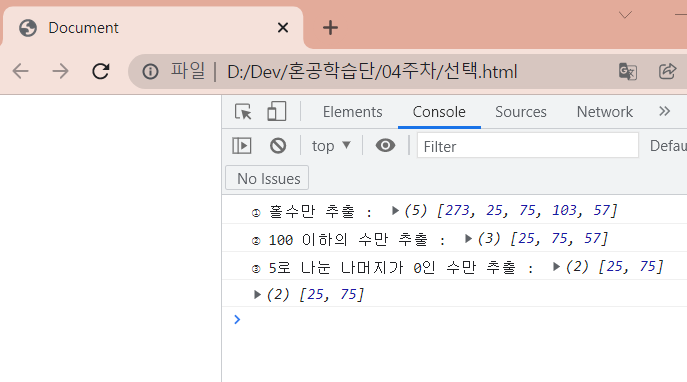Click the No Issues button
This screenshot has height=382, width=687.
point(267,178)
